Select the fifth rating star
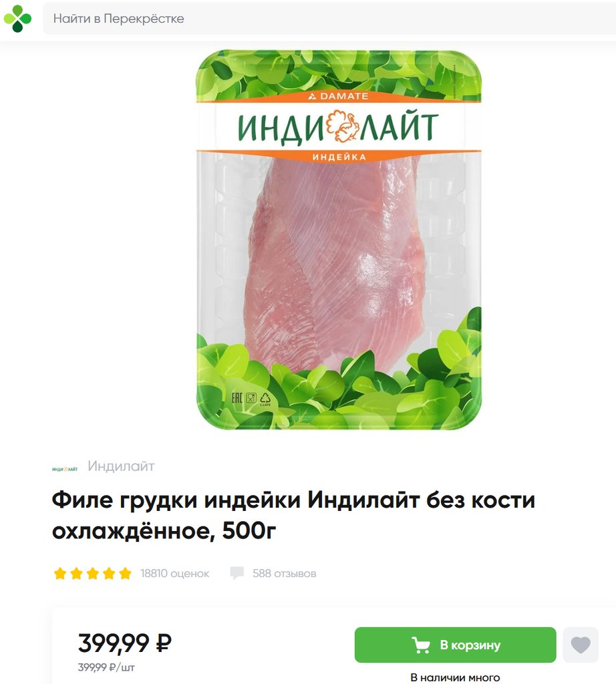 [x=125, y=573]
